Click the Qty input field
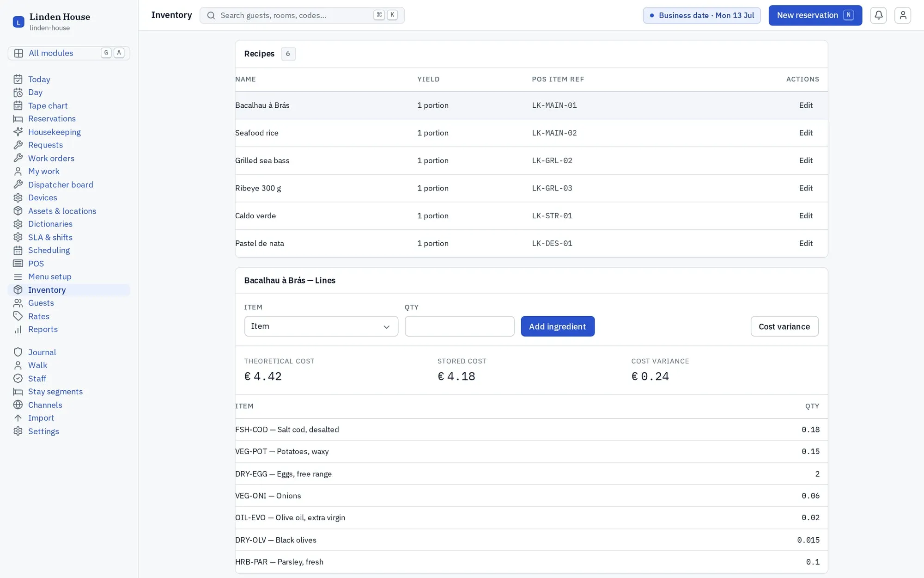This screenshot has height=578, width=924. [460, 326]
